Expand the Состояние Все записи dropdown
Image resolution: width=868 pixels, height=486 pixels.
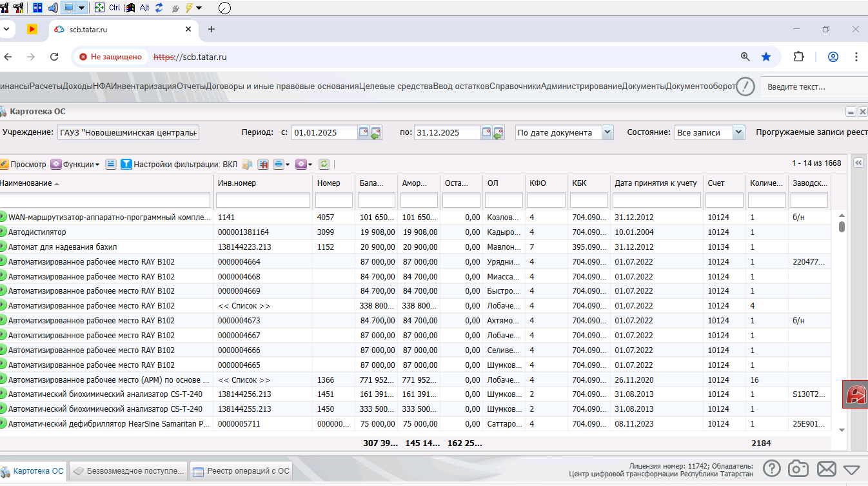738,132
